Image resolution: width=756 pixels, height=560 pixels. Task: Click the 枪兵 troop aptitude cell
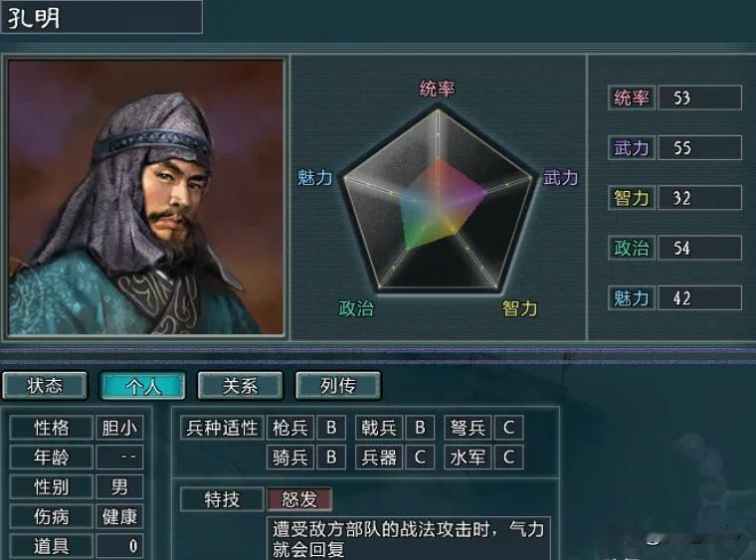coord(290,428)
